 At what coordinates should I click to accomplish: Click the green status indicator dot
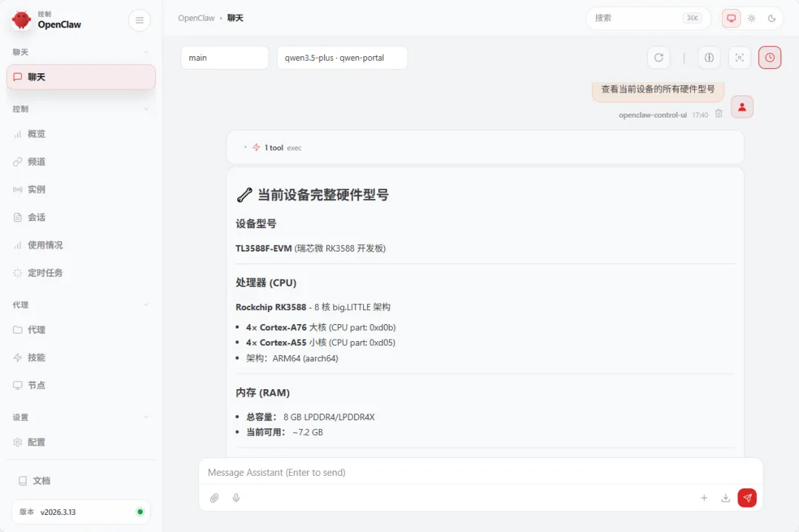coord(140,512)
